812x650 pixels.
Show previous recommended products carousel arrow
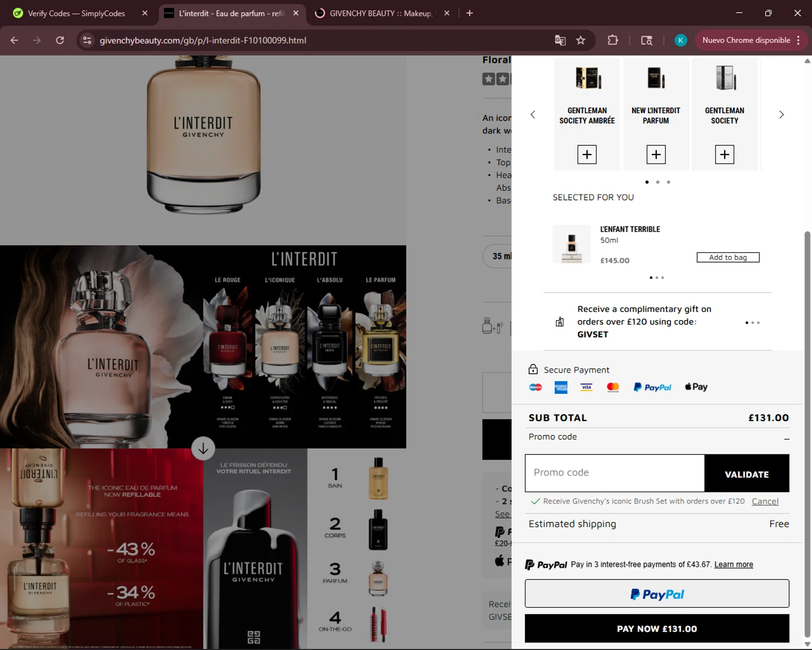pos(533,114)
